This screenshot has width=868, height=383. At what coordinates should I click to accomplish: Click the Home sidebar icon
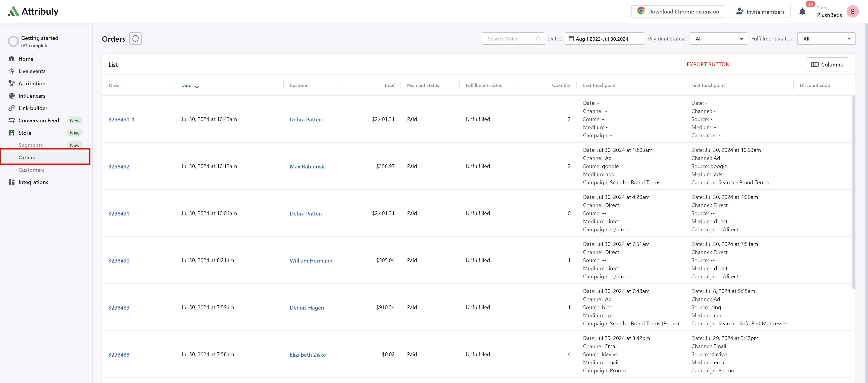click(11, 59)
